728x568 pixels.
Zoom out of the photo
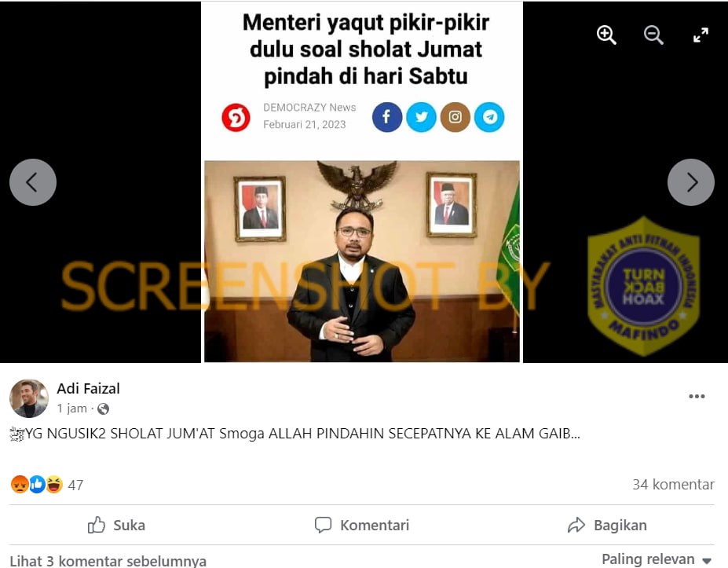653,35
